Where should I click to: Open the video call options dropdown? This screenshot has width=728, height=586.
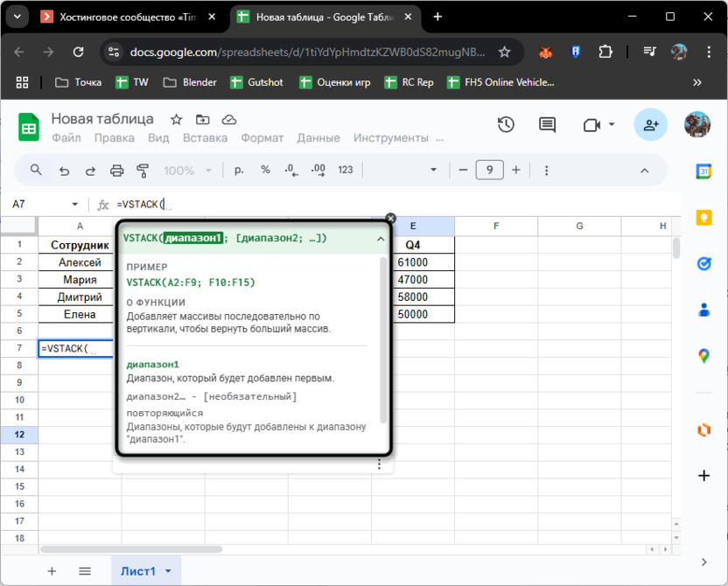tap(612, 125)
